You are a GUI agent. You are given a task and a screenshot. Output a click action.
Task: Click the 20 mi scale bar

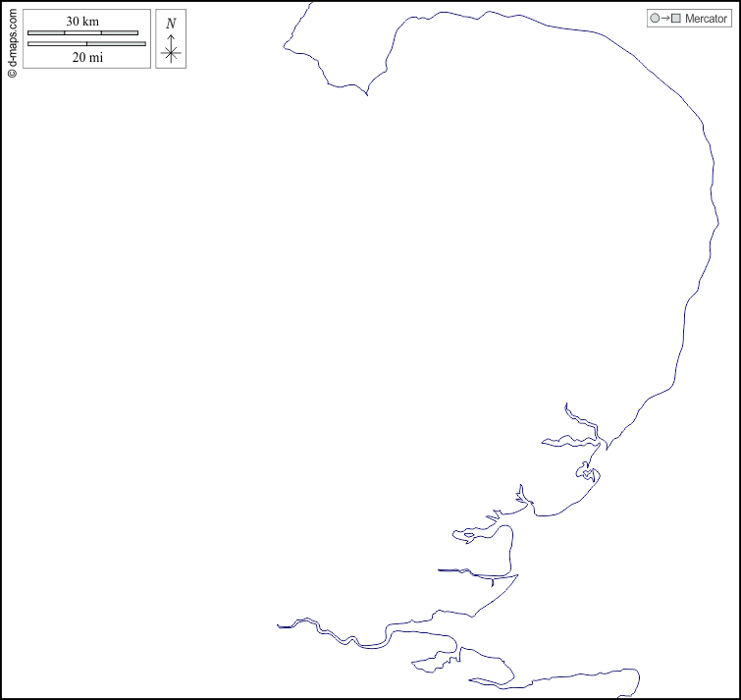[x=86, y=43]
